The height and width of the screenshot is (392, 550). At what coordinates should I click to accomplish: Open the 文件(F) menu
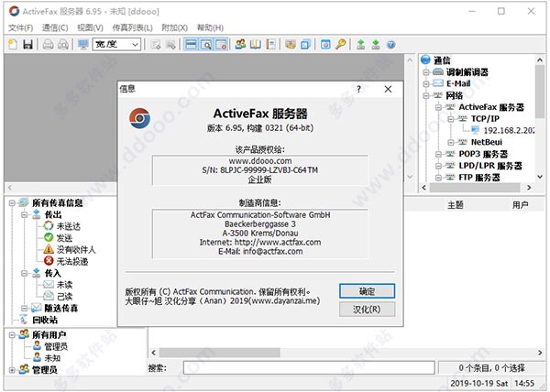[x=20, y=27]
